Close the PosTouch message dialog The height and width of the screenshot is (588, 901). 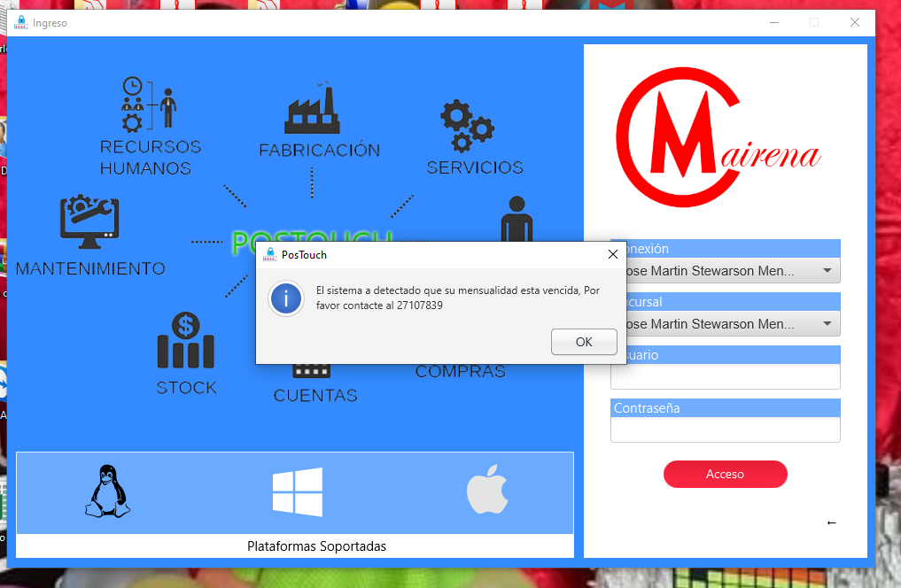612,255
